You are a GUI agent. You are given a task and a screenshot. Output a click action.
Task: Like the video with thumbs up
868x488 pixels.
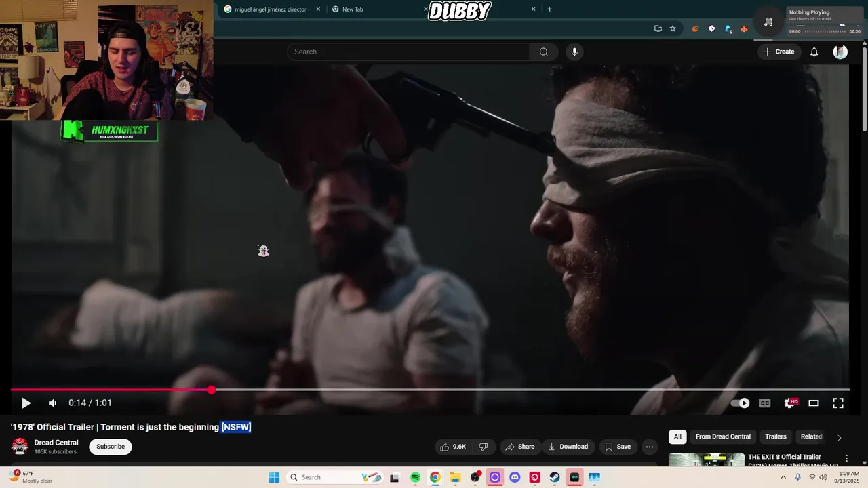pyautogui.click(x=453, y=447)
